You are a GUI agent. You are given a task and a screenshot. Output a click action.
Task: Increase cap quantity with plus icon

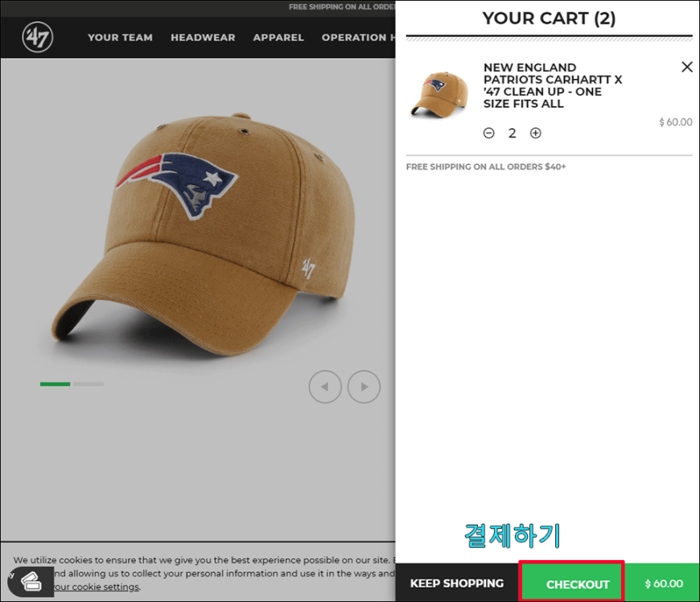pyautogui.click(x=535, y=133)
